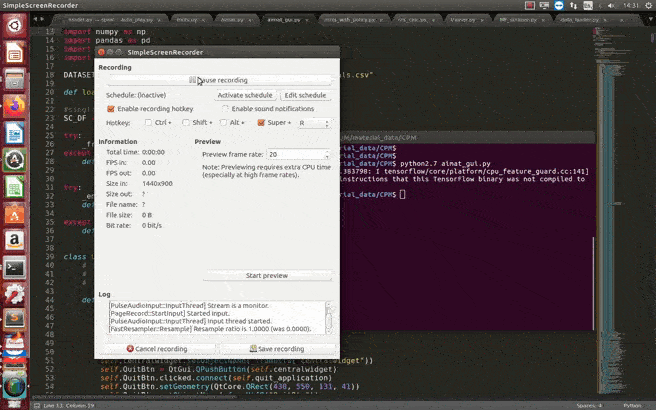Screen dimensions: 656x410
Task: Open the system power gear menu
Action: 647,5
